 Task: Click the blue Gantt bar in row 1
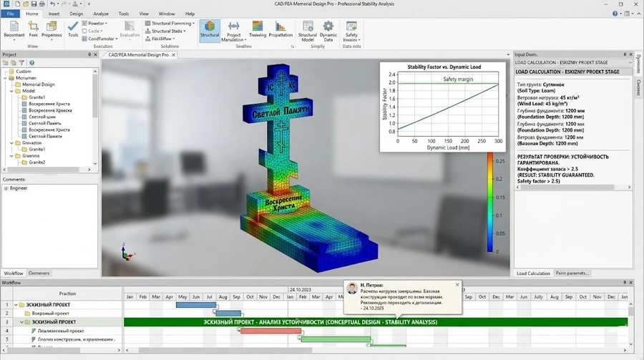[x=196, y=304]
